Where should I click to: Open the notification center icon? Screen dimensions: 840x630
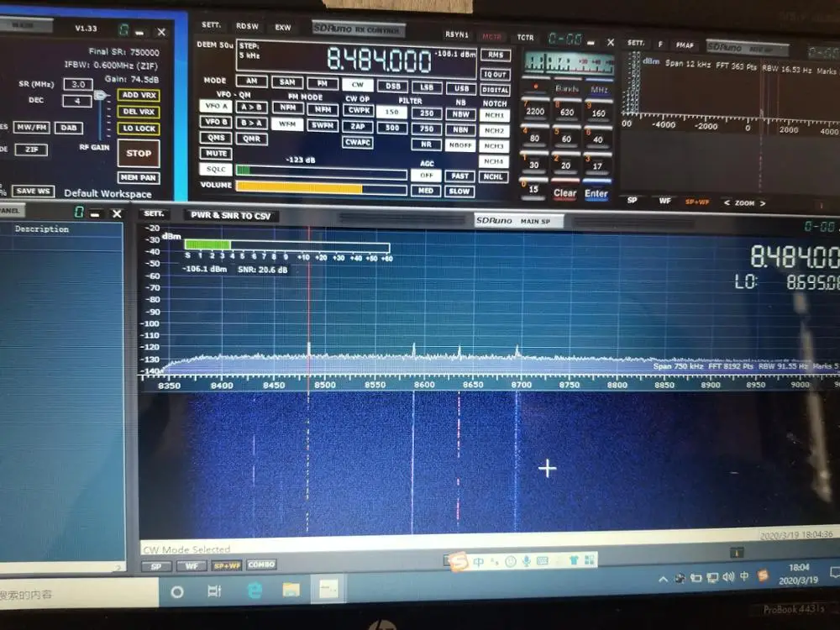click(835, 573)
